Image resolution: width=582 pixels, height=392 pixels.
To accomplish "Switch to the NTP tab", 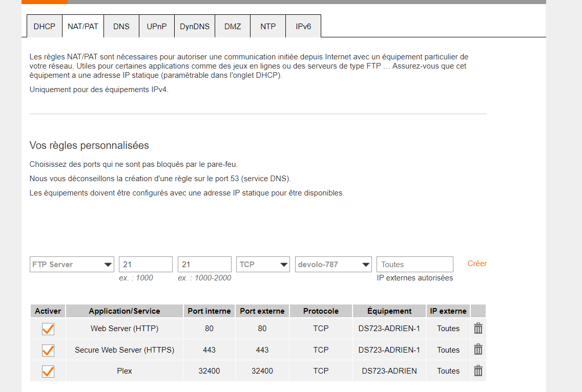I will (x=268, y=27).
